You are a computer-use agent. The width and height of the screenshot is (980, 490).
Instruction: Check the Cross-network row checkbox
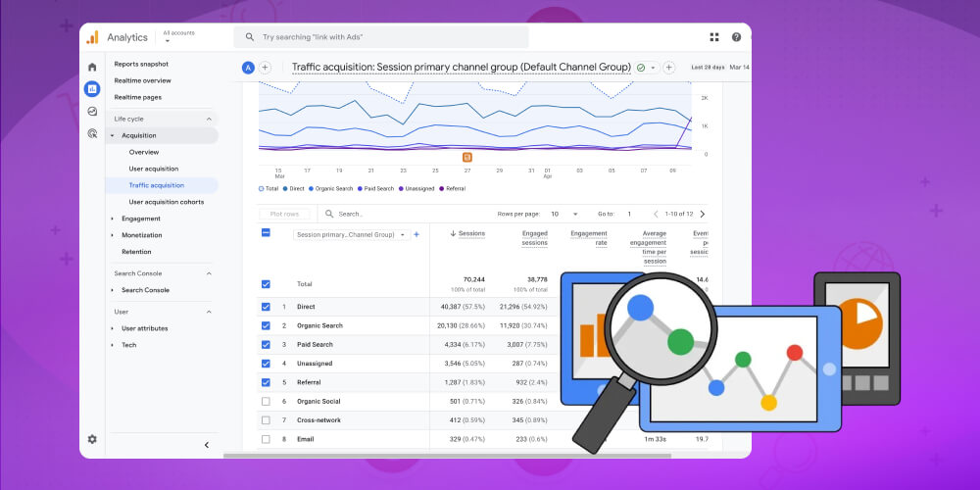click(x=266, y=420)
